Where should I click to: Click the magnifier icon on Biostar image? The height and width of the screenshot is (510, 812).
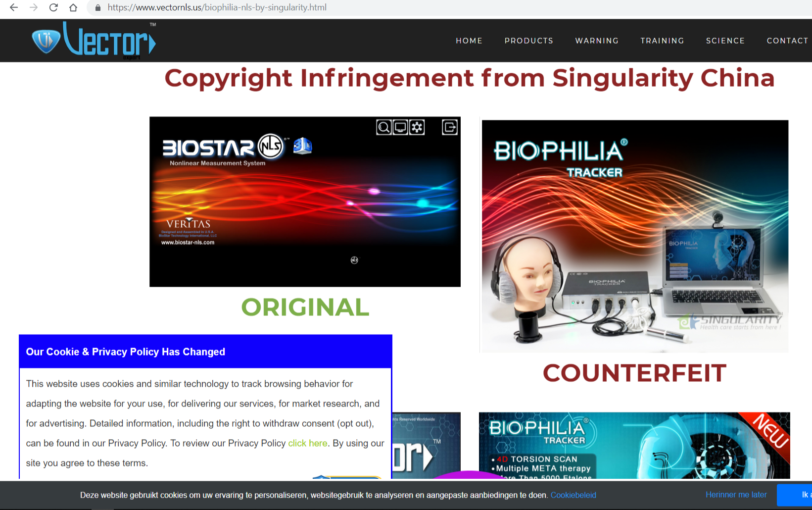(x=383, y=127)
